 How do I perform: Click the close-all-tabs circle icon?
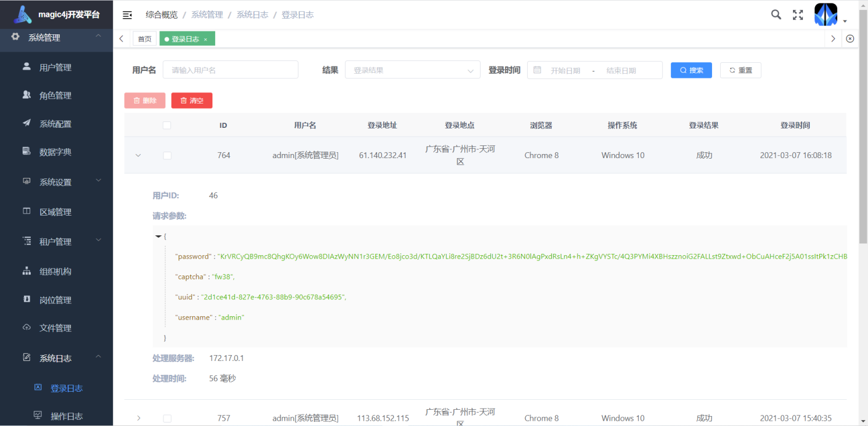click(850, 39)
